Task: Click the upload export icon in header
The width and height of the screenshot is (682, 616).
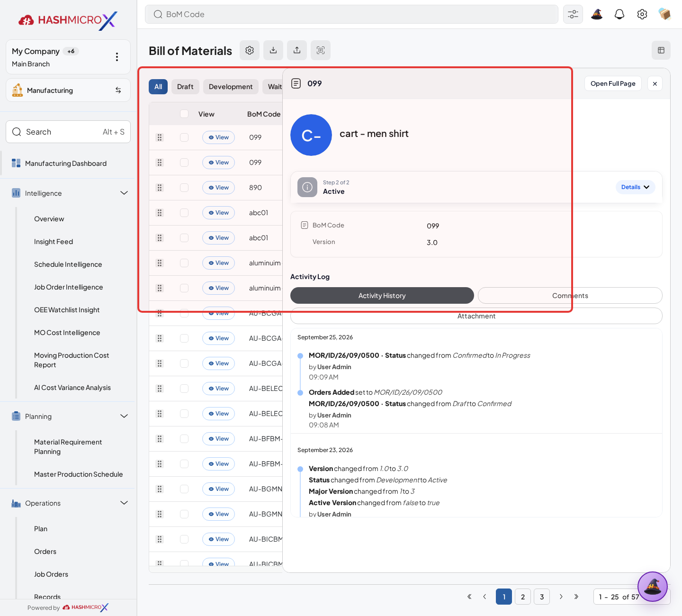Action: (297, 50)
